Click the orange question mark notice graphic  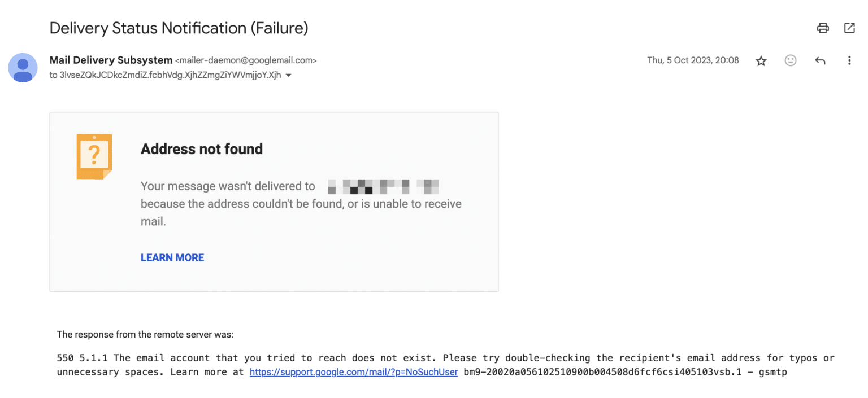tap(94, 156)
